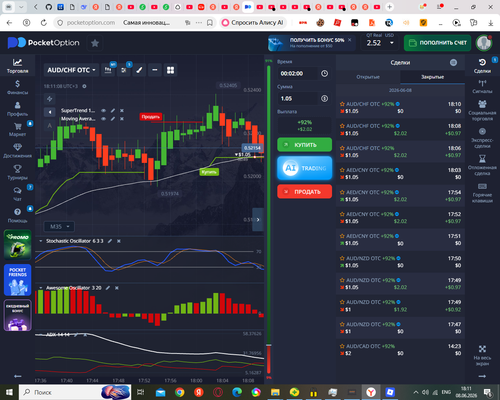Open Отложенная сделка pending trades

482,165
